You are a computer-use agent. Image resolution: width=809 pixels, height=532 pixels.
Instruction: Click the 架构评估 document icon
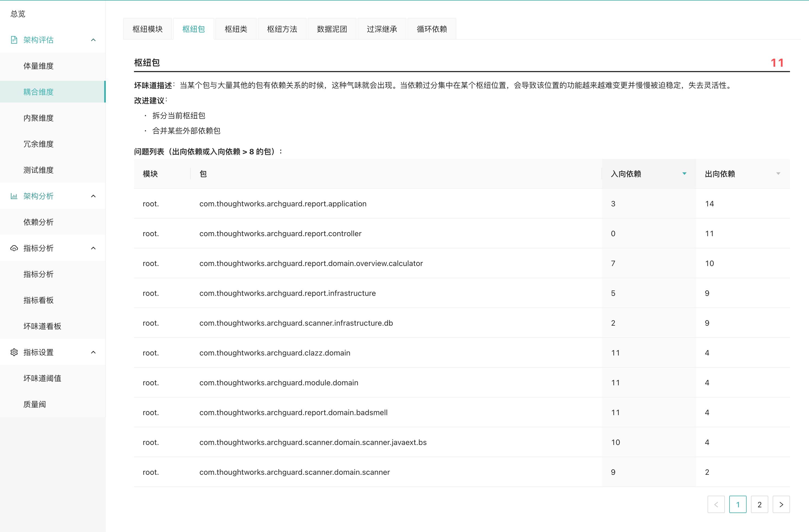click(x=14, y=40)
